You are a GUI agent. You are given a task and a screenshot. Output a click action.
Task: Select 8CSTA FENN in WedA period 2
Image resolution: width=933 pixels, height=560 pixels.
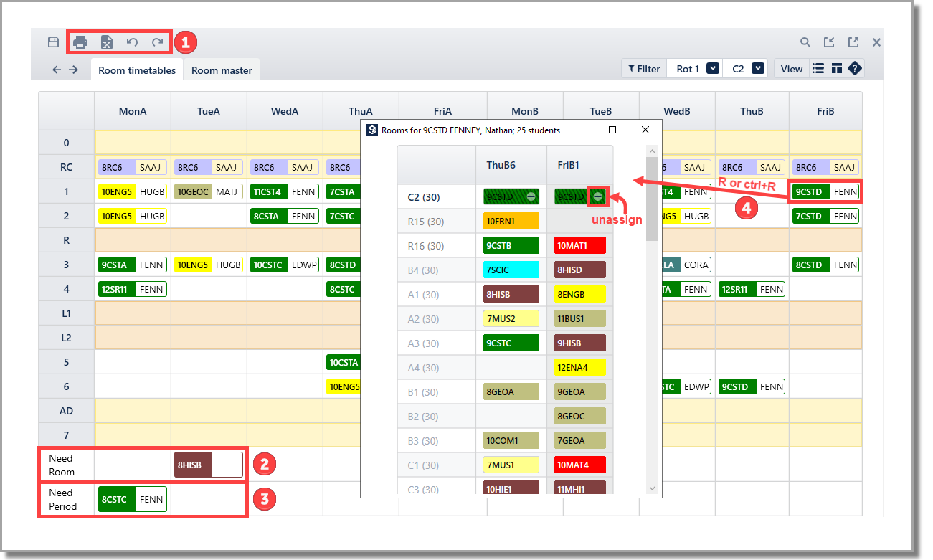[285, 216]
